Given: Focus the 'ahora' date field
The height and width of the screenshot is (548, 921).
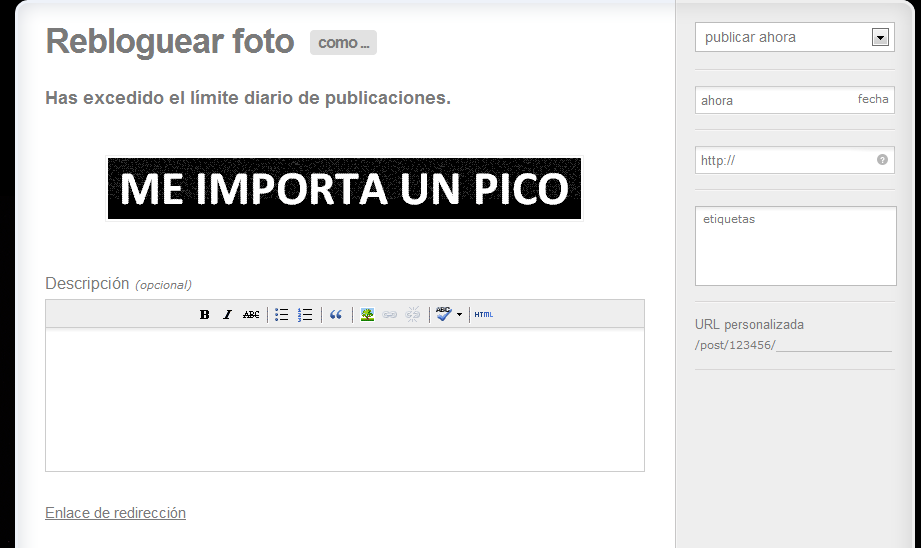Looking at the screenshot, I should tap(795, 100).
